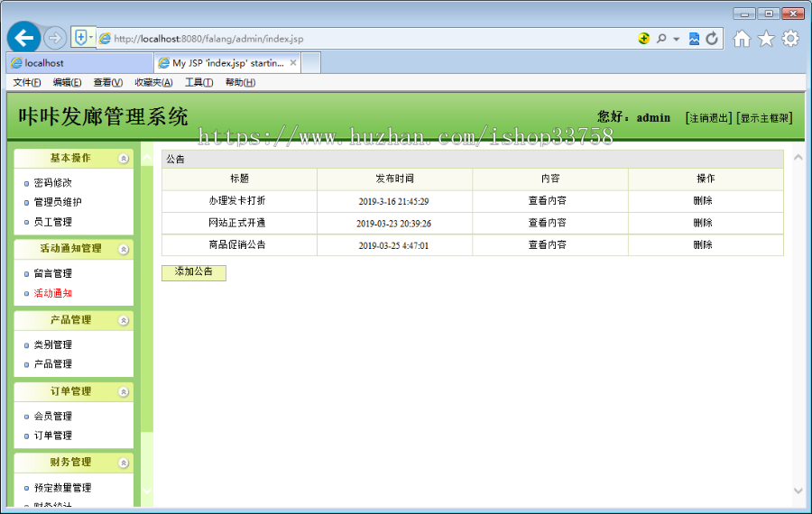Delete the 办理发卡打折 notice

[x=703, y=200]
